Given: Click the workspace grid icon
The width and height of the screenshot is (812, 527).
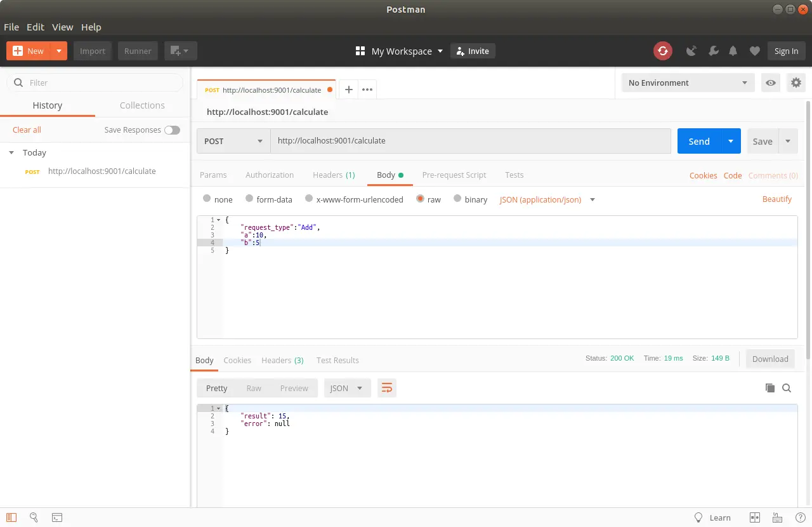Looking at the screenshot, I should coord(360,51).
